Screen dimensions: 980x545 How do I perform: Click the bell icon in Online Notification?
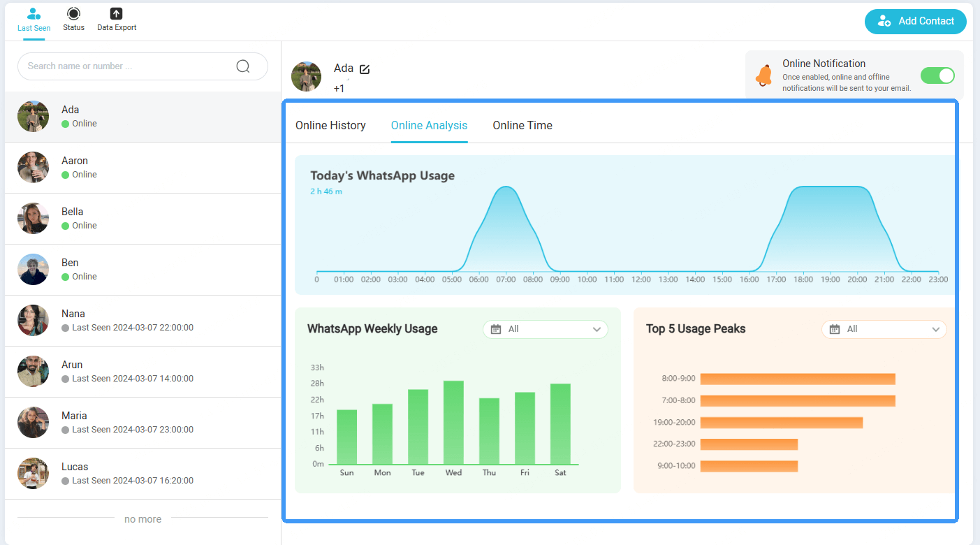765,75
